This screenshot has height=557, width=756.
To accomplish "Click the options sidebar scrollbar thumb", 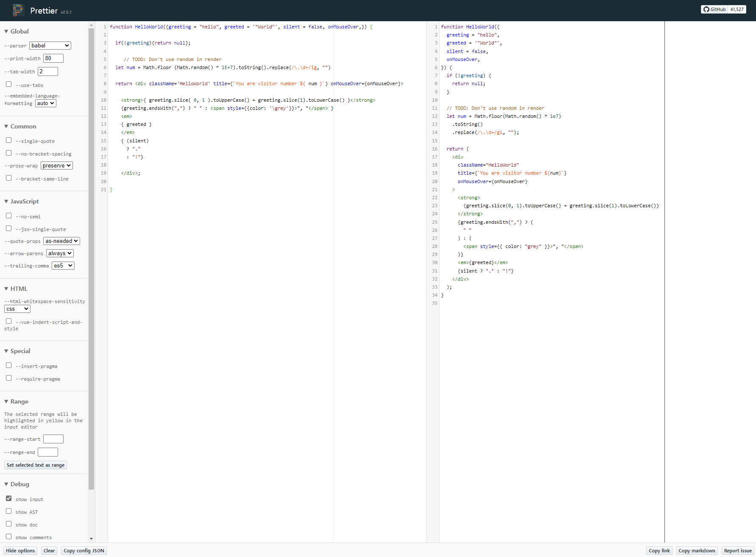I will click(x=91, y=259).
